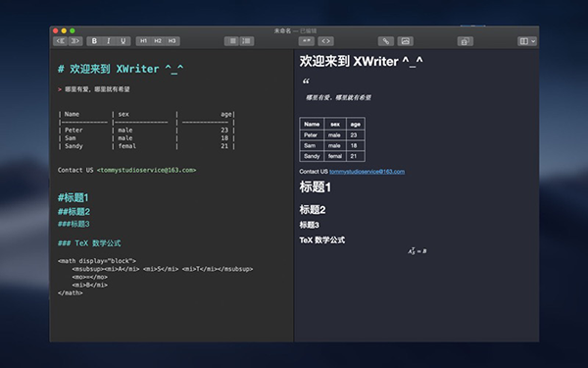Click the 'age' header cell in preview table
The width and height of the screenshot is (588, 368).
pyautogui.click(x=355, y=125)
